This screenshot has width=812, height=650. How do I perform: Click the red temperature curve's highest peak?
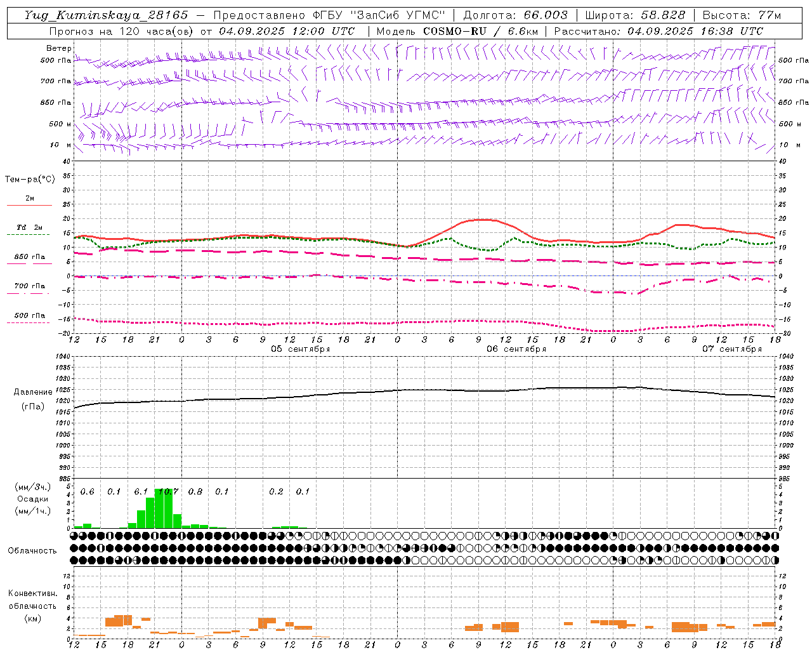pos(483,220)
